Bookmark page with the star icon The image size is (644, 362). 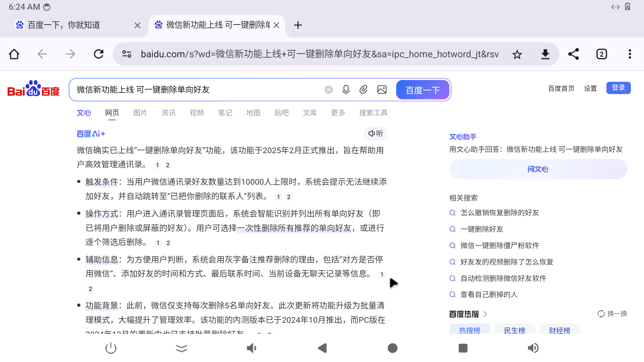click(x=517, y=54)
